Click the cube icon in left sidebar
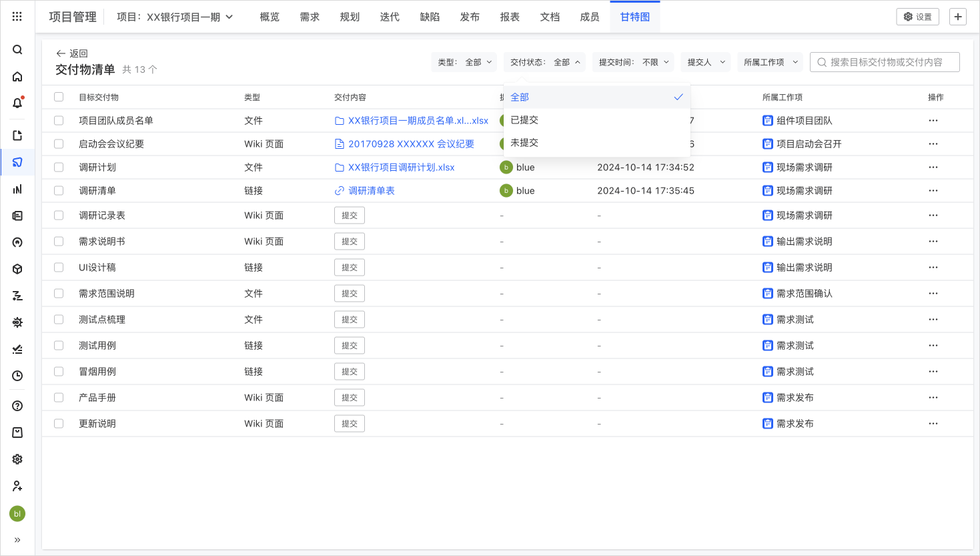 [17, 269]
